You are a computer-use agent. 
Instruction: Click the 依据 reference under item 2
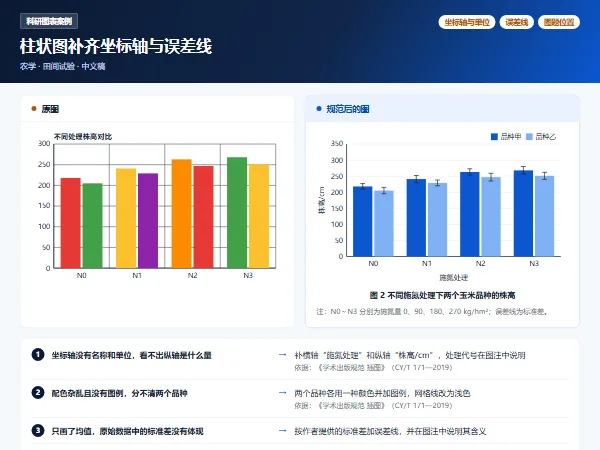pyautogui.click(x=373, y=405)
